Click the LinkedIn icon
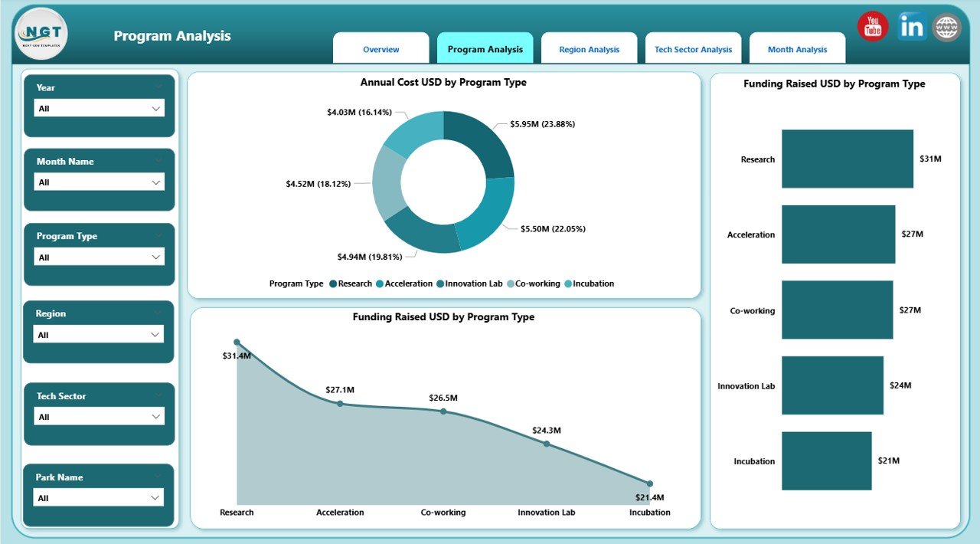 pyautogui.click(x=911, y=27)
